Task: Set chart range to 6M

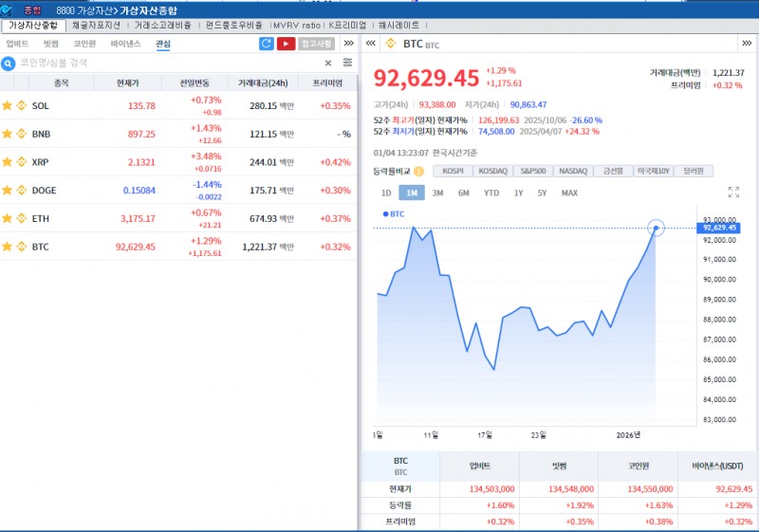Action: point(464,193)
